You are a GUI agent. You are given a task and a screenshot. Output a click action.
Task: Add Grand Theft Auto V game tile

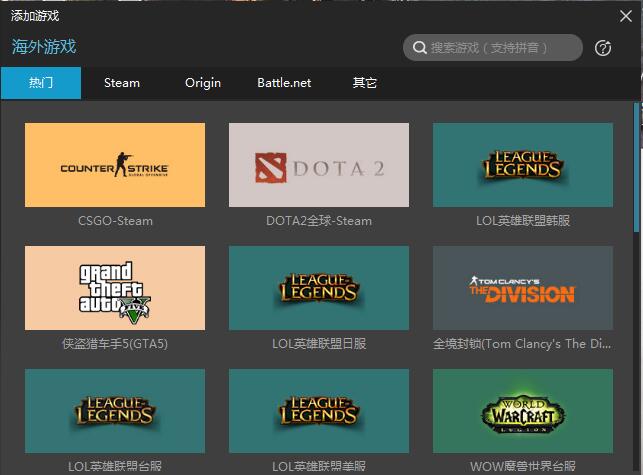click(x=115, y=289)
